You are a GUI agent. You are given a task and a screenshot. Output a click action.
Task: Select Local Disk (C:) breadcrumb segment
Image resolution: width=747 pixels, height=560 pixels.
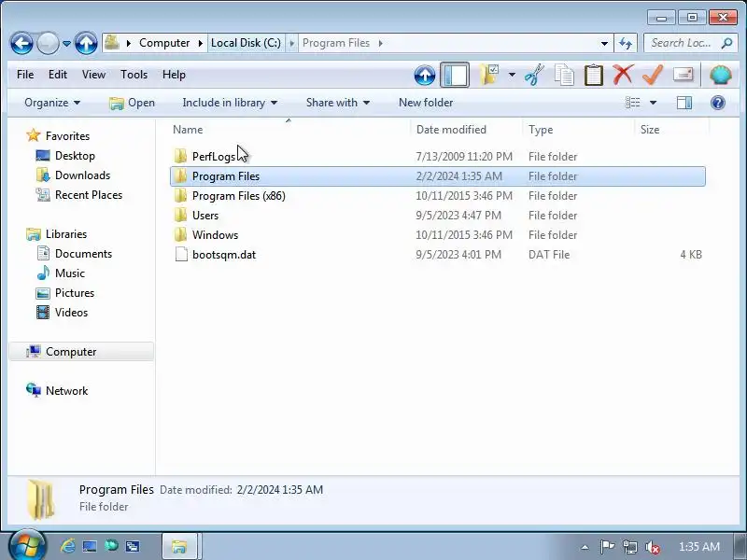click(246, 43)
